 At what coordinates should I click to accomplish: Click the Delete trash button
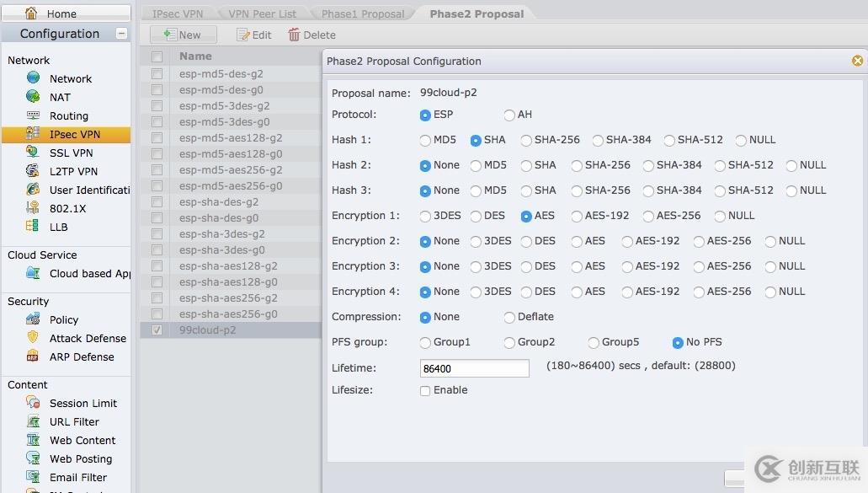pyautogui.click(x=312, y=35)
